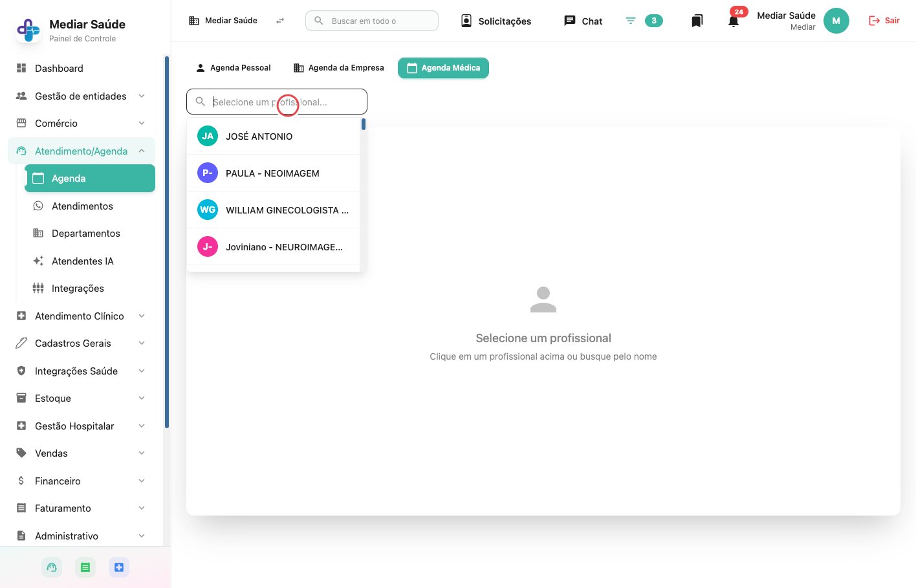Expand the Estoque section chevron
The image size is (916, 588).
pos(142,398)
